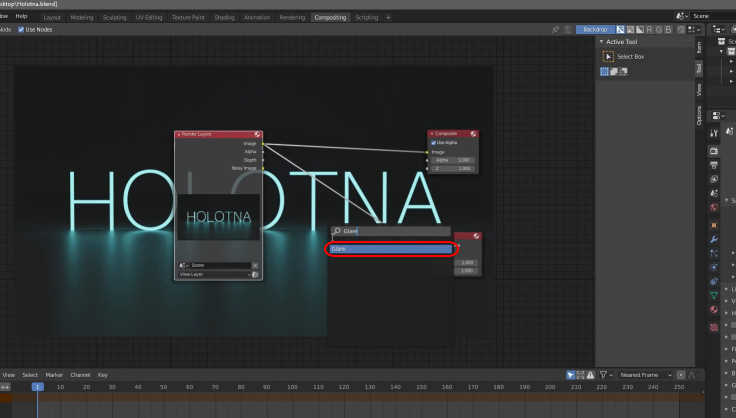Show alpha backdrop channel
This screenshot has width=736, height=418.
(640, 29)
